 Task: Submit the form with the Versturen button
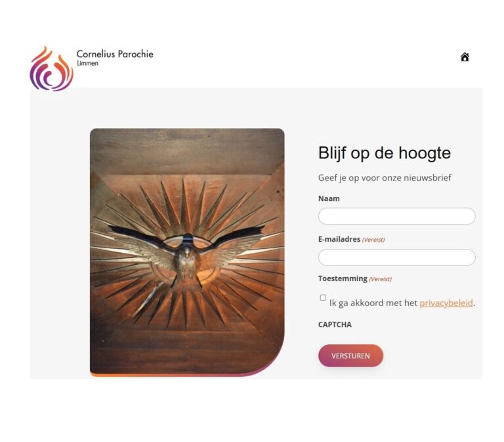(350, 356)
